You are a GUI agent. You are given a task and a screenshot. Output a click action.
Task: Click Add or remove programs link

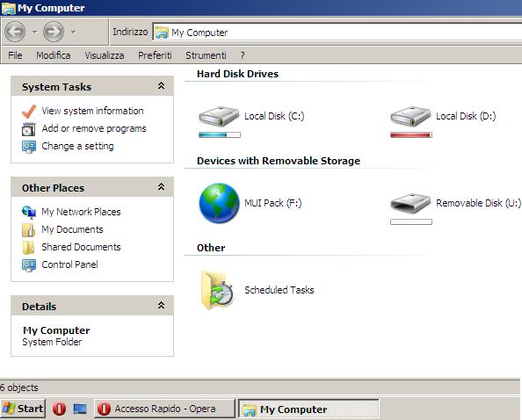tap(94, 128)
